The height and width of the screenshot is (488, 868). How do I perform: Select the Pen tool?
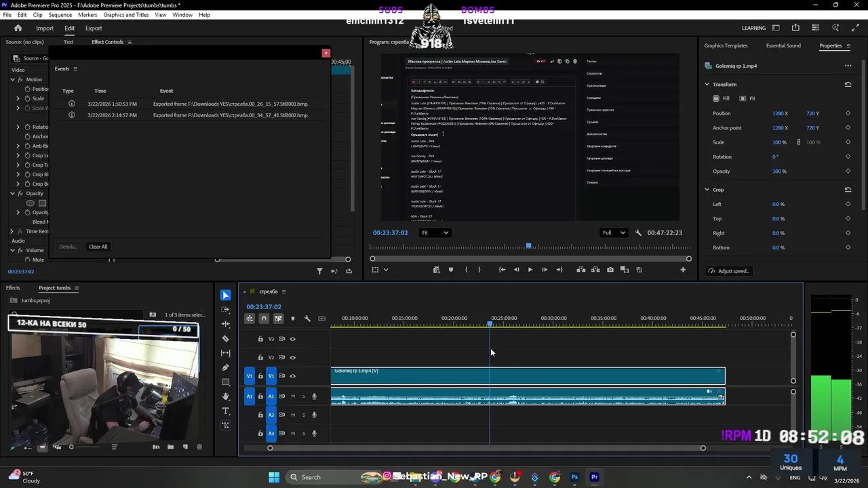click(226, 367)
